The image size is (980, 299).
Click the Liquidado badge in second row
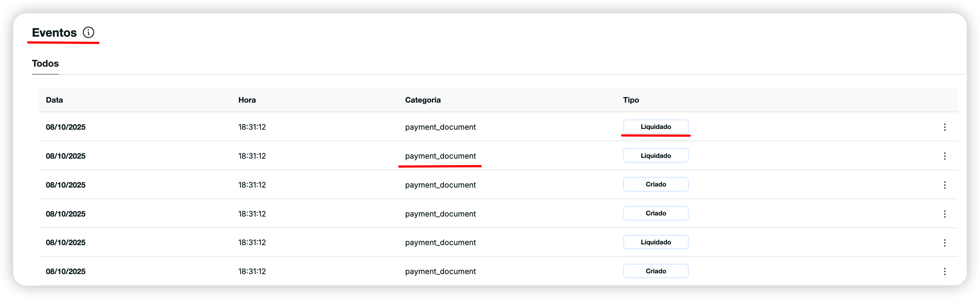click(655, 156)
